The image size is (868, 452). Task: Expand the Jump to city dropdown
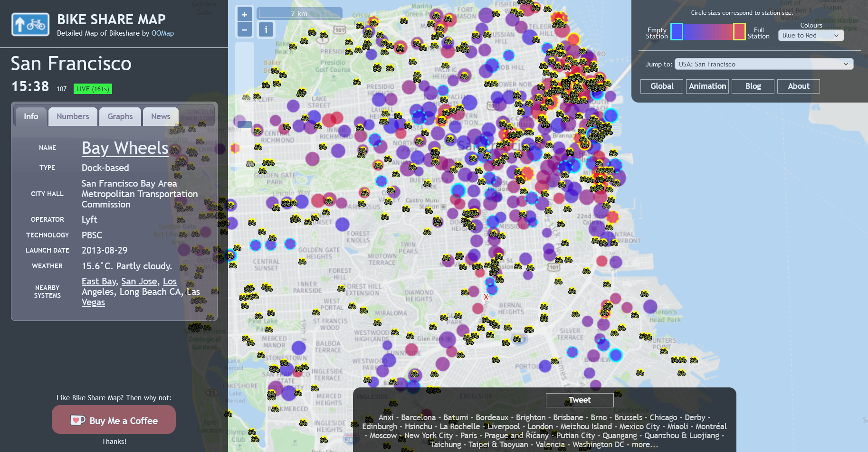pos(763,64)
